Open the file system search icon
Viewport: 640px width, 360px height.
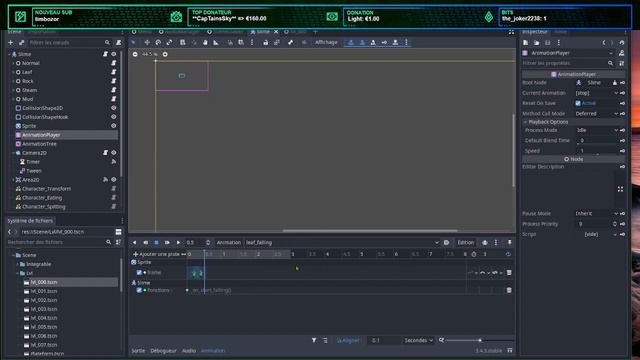[109, 242]
